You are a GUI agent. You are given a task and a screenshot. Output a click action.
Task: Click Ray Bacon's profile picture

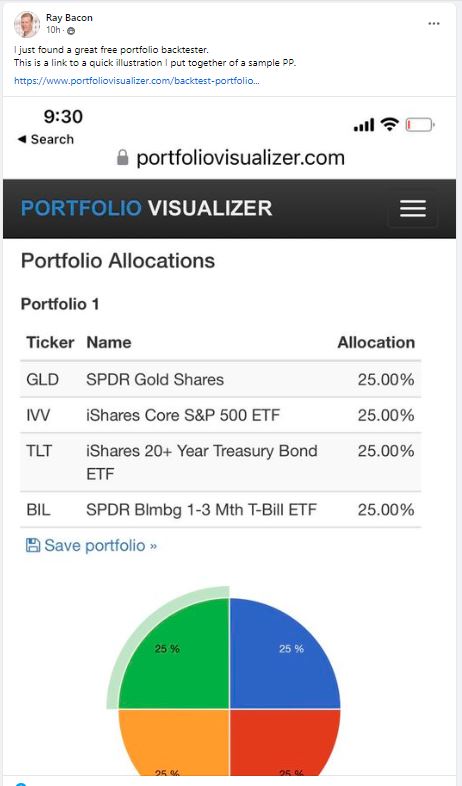[x=27, y=24]
